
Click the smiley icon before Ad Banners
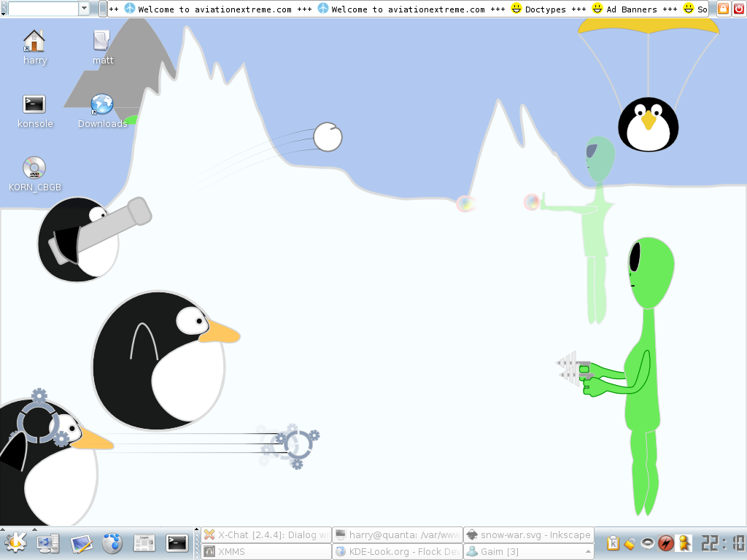(x=597, y=9)
